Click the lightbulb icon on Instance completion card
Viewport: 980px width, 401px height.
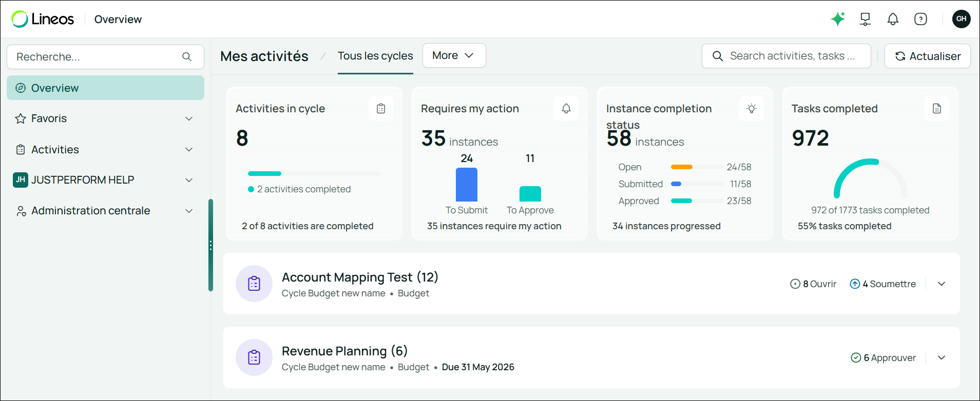pos(752,108)
